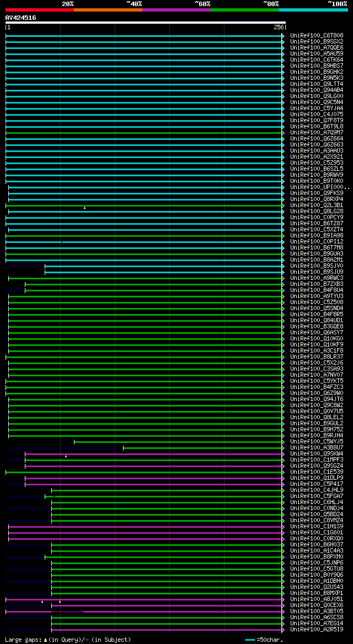Screen dimensions: 353x644
Task: Click the UniRef100_C5XZT4 label
Action: click(317, 230)
